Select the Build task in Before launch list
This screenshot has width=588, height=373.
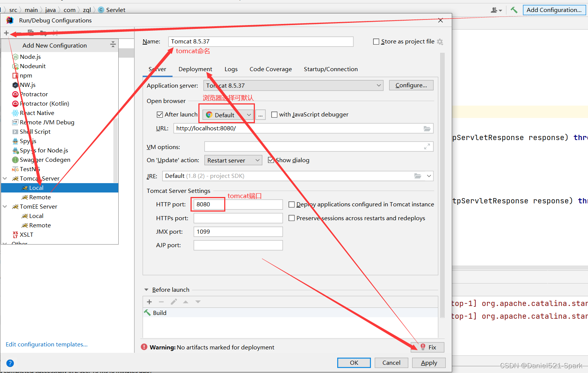click(x=290, y=313)
